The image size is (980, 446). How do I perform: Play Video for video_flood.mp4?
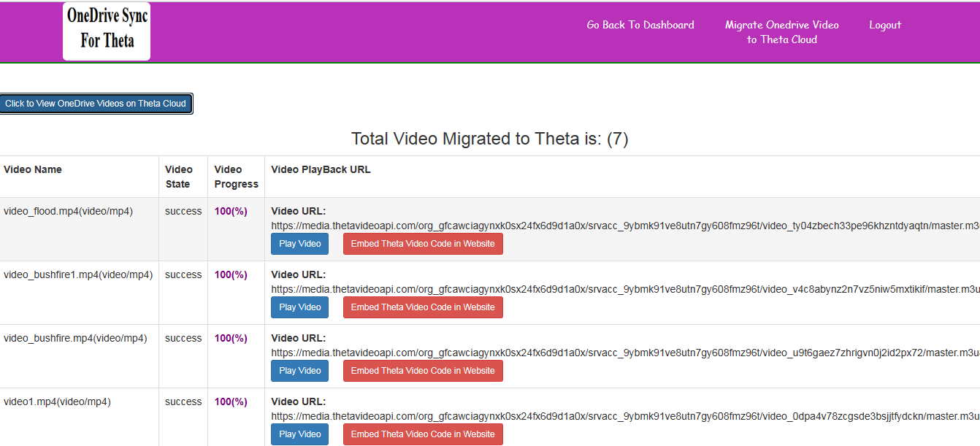pyautogui.click(x=300, y=244)
